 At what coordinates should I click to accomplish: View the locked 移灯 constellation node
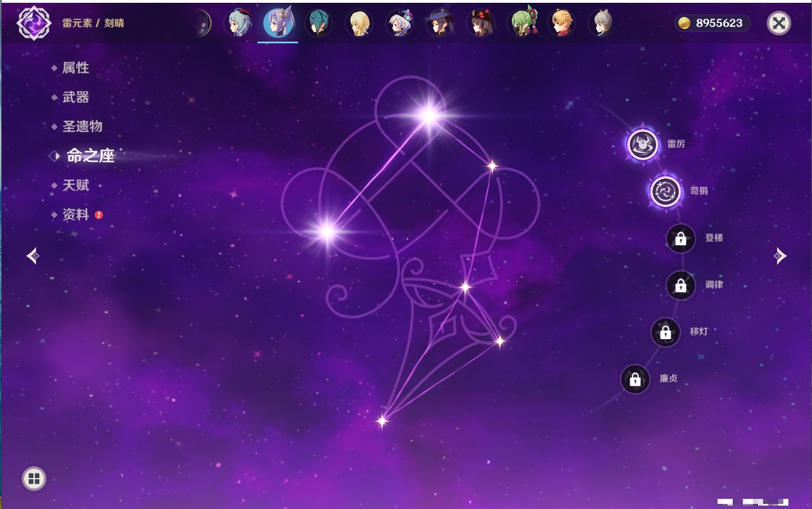665,332
